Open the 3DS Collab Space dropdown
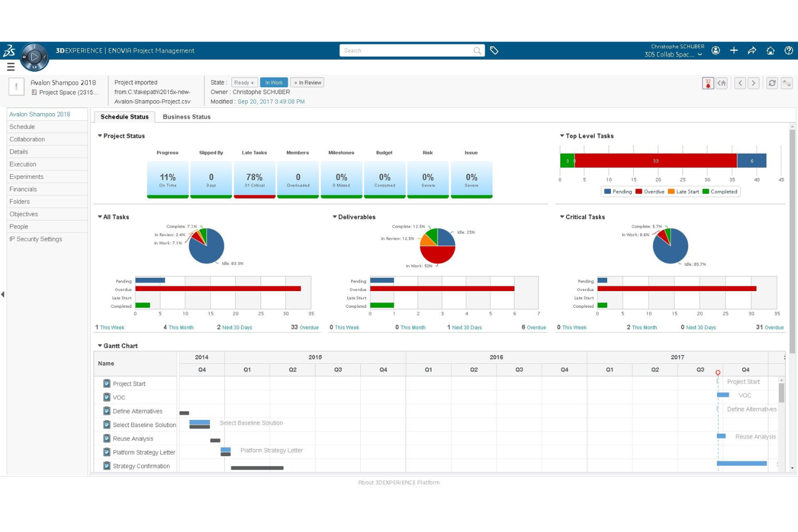 click(x=700, y=54)
